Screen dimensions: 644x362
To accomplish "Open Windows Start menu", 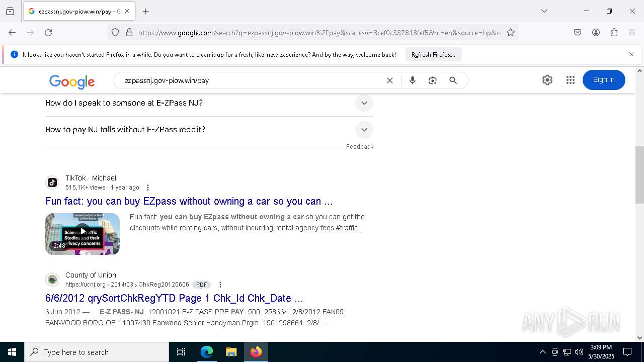I will tap(12, 352).
